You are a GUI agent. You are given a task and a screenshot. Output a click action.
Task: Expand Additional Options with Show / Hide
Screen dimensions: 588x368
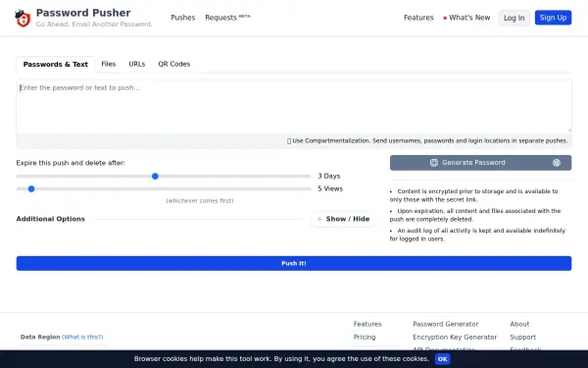(x=344, y=219)
